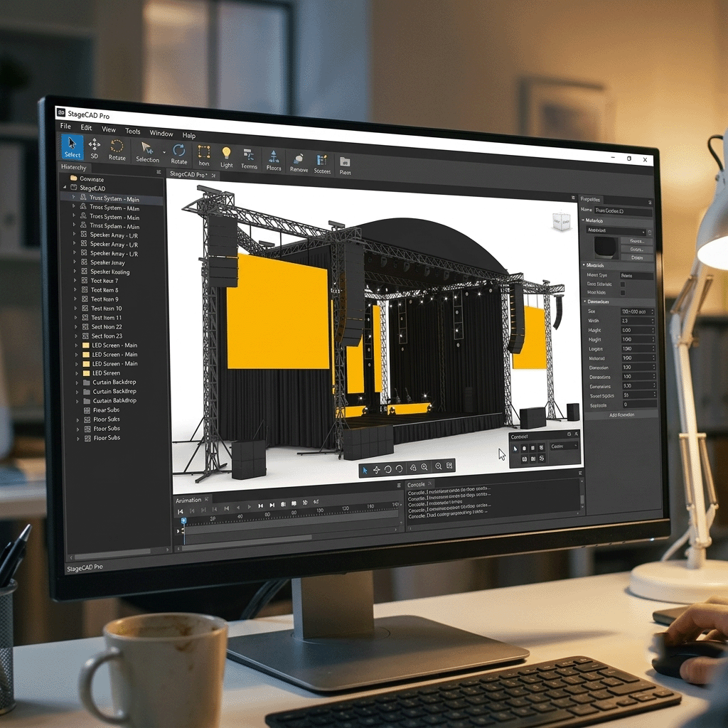
Task: Activate the Select arrow tool in toolbar
Action: 72,146
